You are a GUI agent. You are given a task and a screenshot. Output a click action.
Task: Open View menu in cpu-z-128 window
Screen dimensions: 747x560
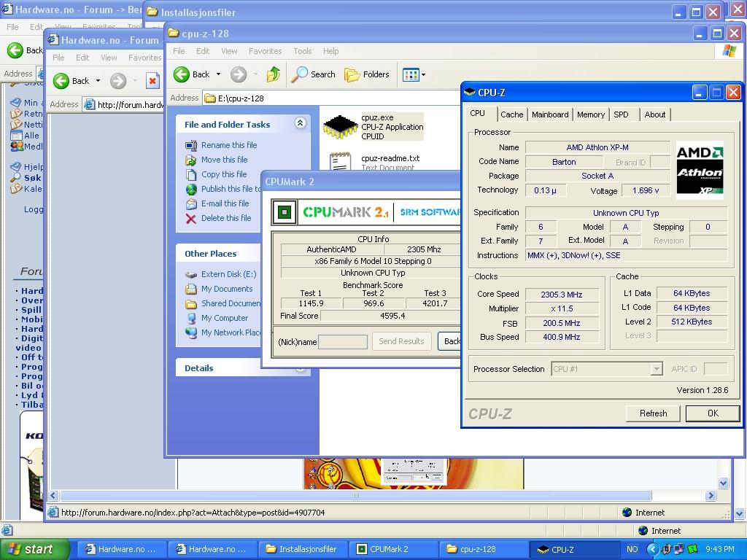click(228, 51)
